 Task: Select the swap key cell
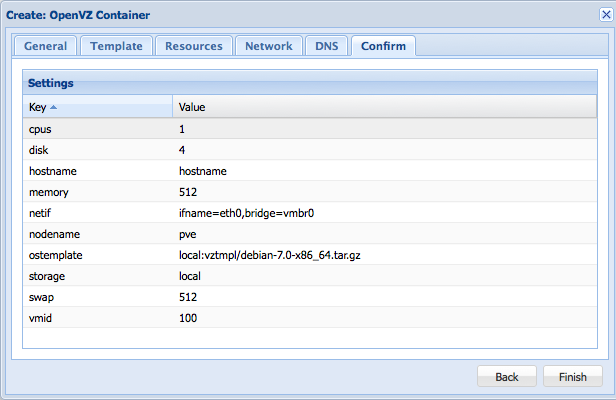tap(98, 297)
